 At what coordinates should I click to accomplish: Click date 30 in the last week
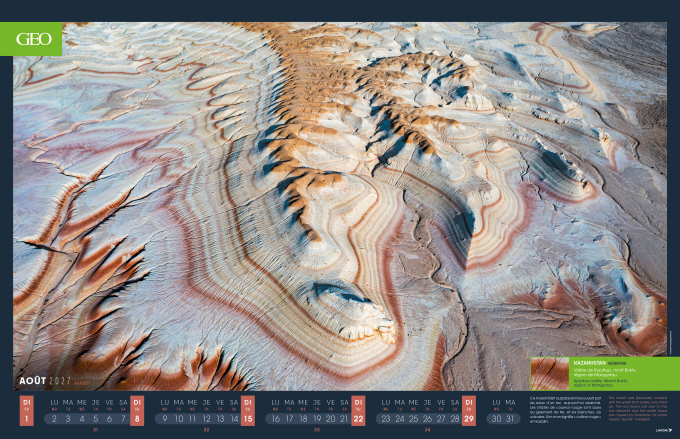point(496,418)
